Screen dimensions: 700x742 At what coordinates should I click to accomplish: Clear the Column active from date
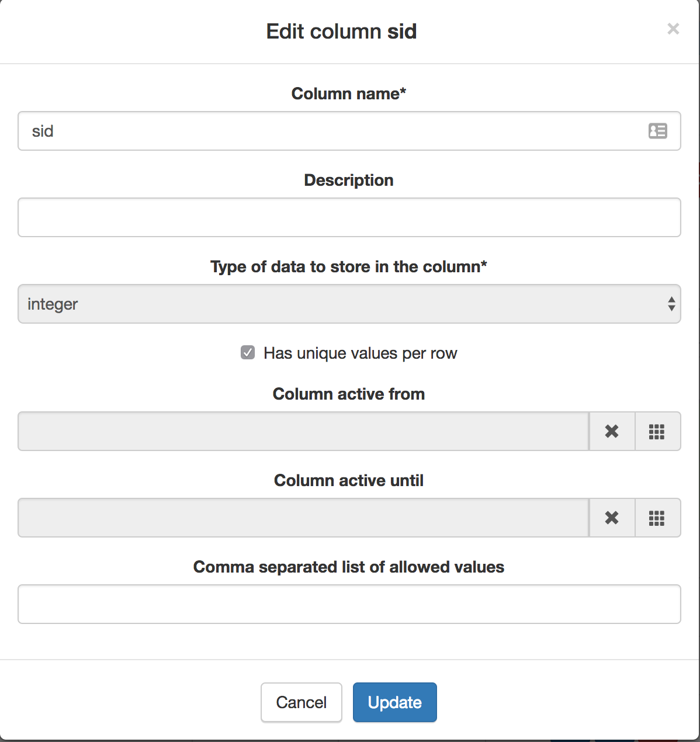(612, 431)
